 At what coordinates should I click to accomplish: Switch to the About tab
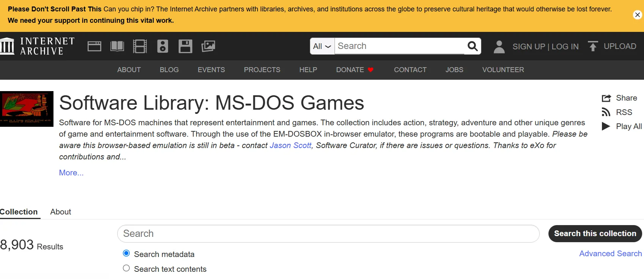click(x=61, y=212)
